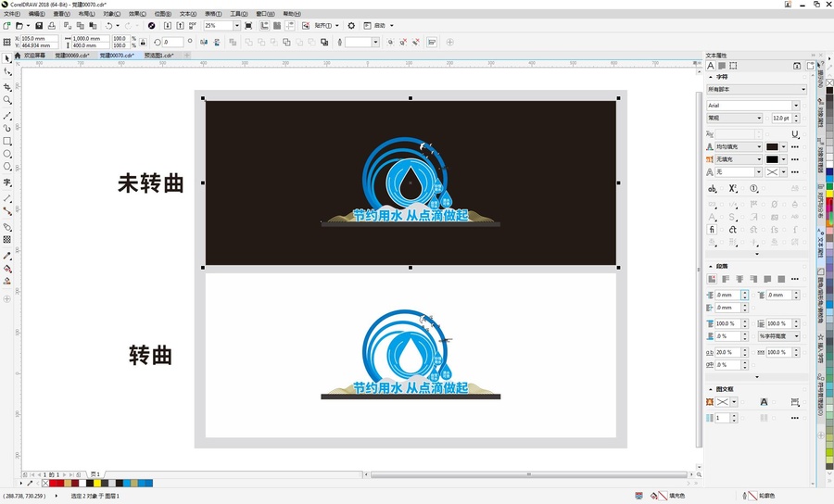Image resolution: width=834 pixels, height=504 pixels.
Task: Select the Pick tool in the toolbox
Action: tap(6, 58)
